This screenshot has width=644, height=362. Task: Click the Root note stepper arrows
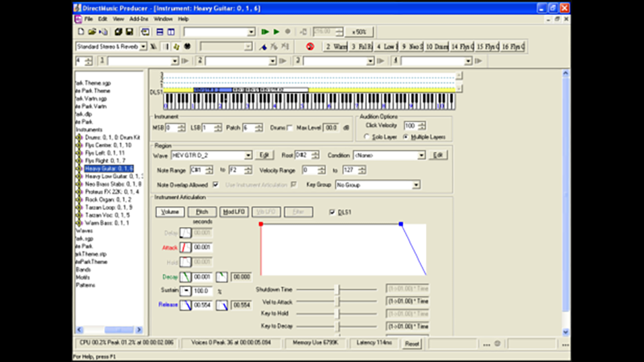click(315, 155)
